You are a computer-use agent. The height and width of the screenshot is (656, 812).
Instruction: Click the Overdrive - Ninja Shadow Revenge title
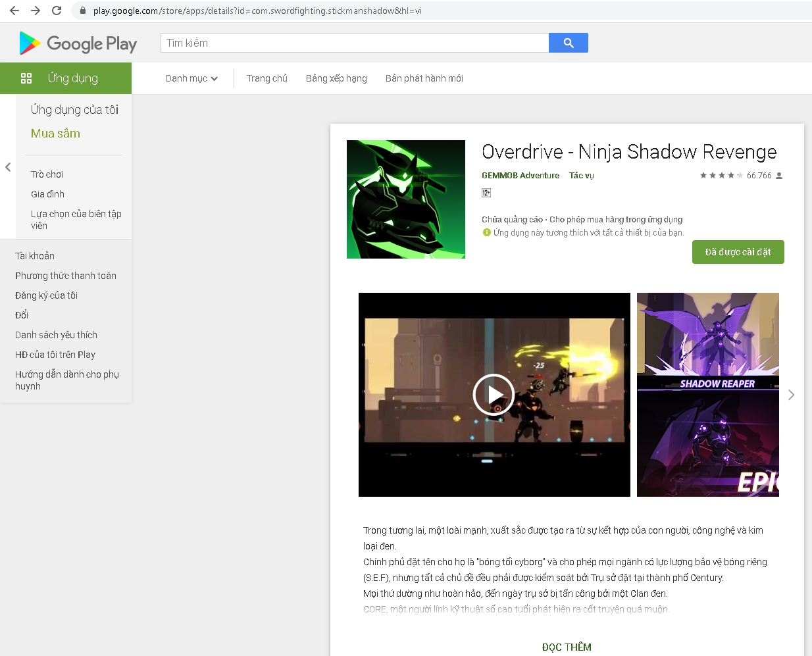pos(629,152)
